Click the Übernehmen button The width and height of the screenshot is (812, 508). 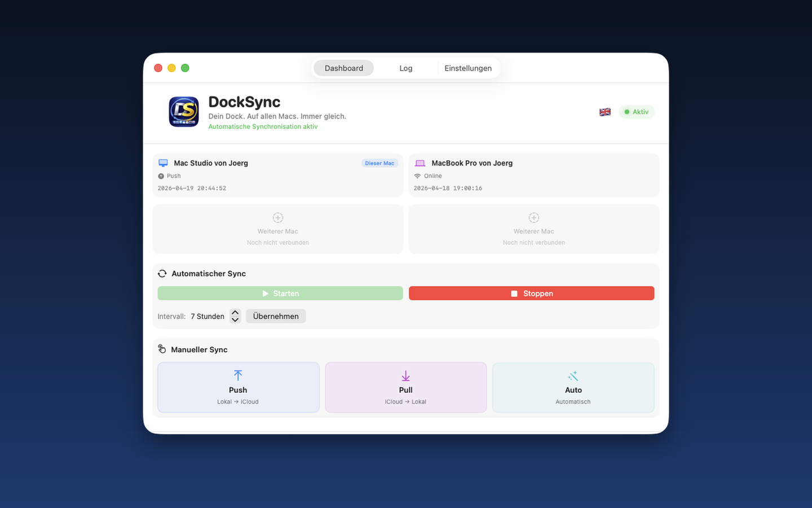tap(276, 316)
